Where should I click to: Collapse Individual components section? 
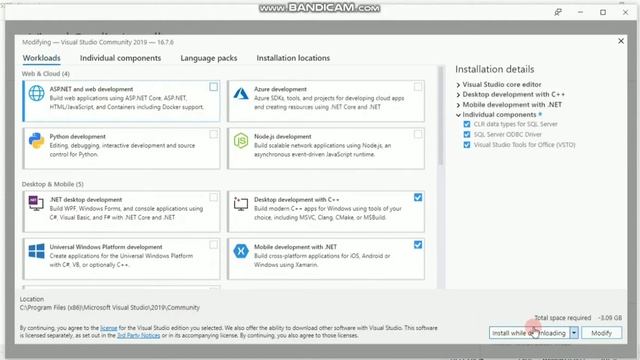tap(458, 115)
